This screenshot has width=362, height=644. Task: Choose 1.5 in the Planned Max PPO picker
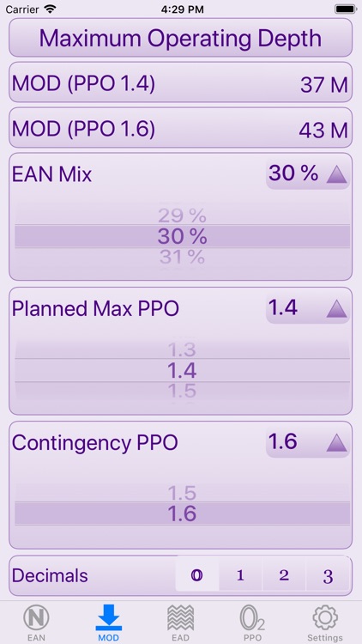182,391
